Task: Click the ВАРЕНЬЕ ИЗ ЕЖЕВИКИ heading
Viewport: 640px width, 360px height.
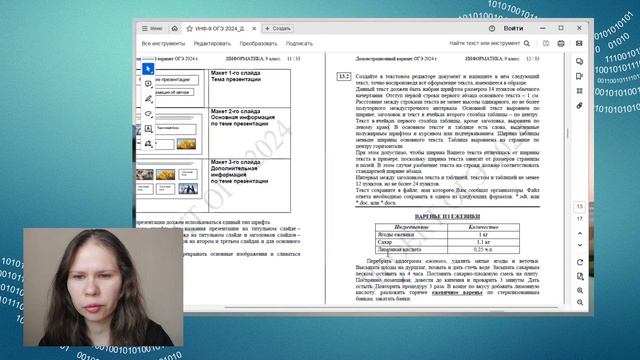Action: pos(447,216)
